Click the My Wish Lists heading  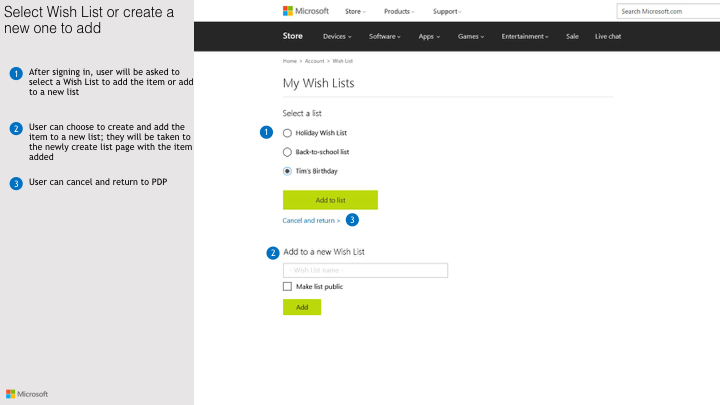319,83
